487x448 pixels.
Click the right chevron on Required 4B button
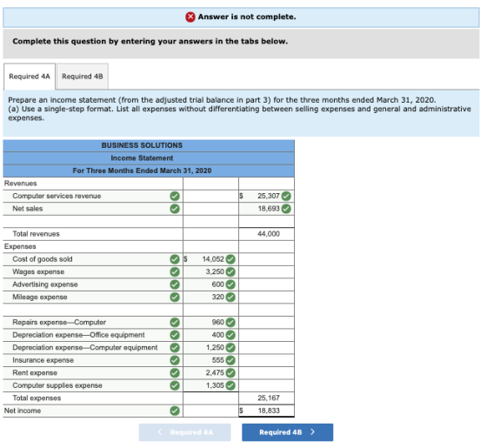pyautogui.click(x=312, y=432)
